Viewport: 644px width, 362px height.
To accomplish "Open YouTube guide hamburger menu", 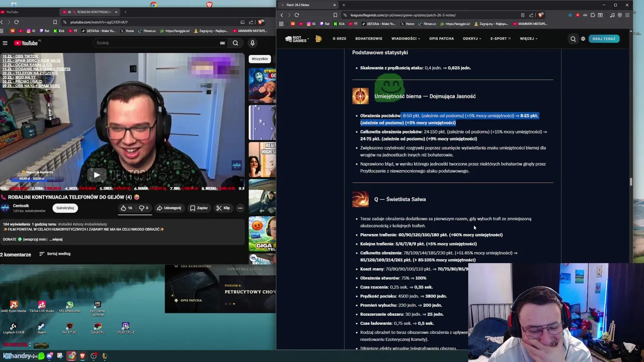I will click(5, 43).
